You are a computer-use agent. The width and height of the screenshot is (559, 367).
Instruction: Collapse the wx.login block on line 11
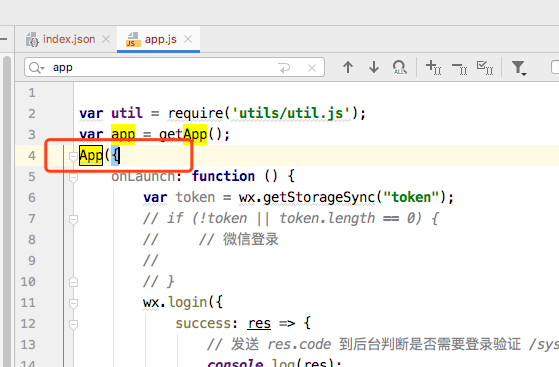coord(73,303)
